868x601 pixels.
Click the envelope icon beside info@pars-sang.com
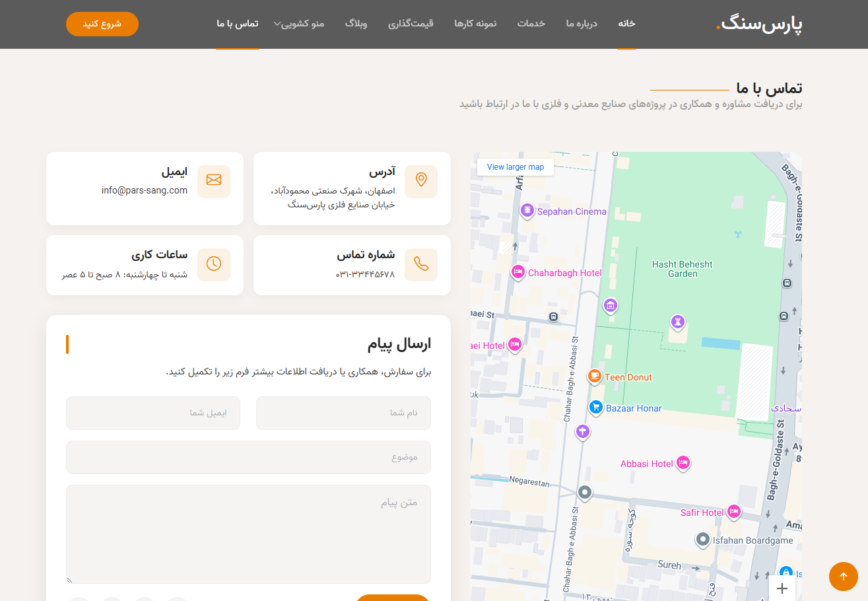point(214,180)
